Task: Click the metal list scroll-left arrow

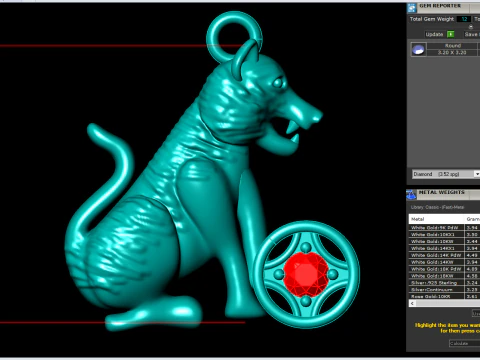Action: tap(413, 303)
